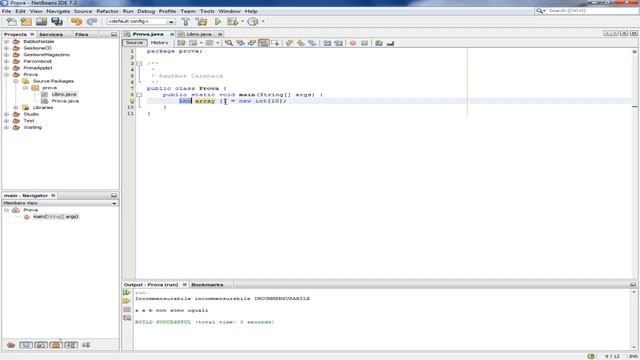Click the Find Previous Occurrence editor icon
The width and height of the screenshot is (640, 360).
[240, 43]
